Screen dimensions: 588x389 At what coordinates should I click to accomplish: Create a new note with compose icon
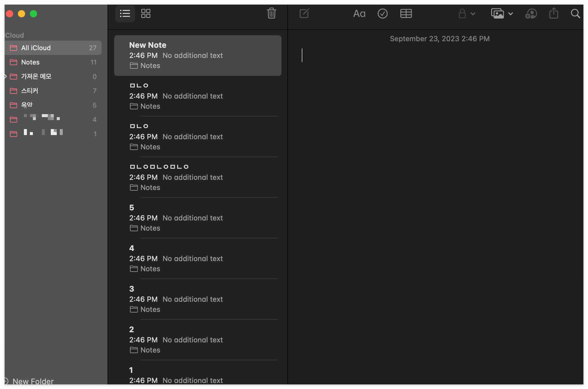point(304,13)
